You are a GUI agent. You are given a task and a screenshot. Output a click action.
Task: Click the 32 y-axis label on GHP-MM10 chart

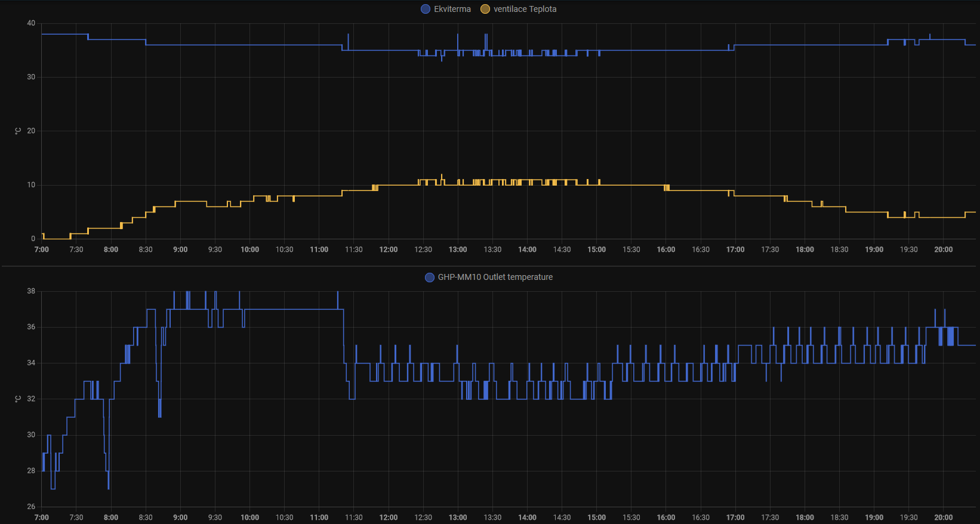(x=31, y=399)
